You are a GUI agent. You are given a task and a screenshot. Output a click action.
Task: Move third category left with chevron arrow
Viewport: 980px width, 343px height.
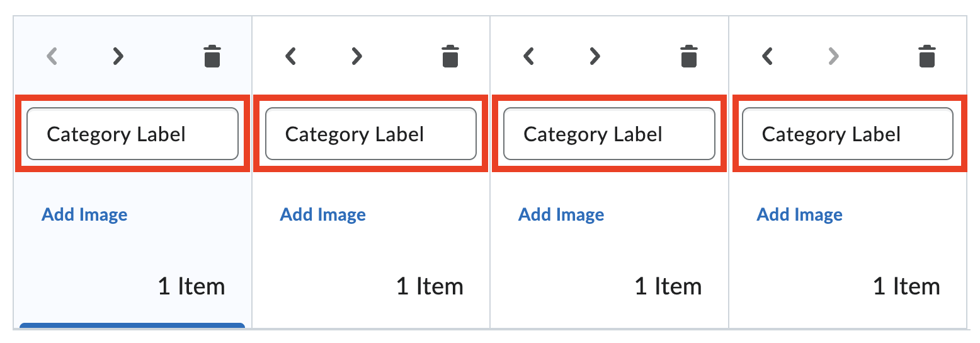coord(529,56)
